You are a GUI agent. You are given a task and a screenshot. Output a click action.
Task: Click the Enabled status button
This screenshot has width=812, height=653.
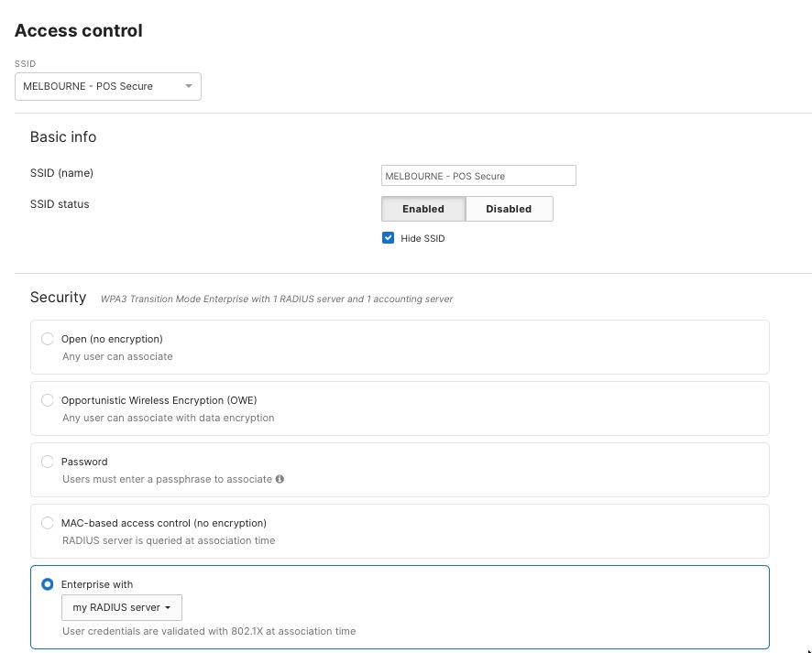pyautogui.click(x=423, y=209)
